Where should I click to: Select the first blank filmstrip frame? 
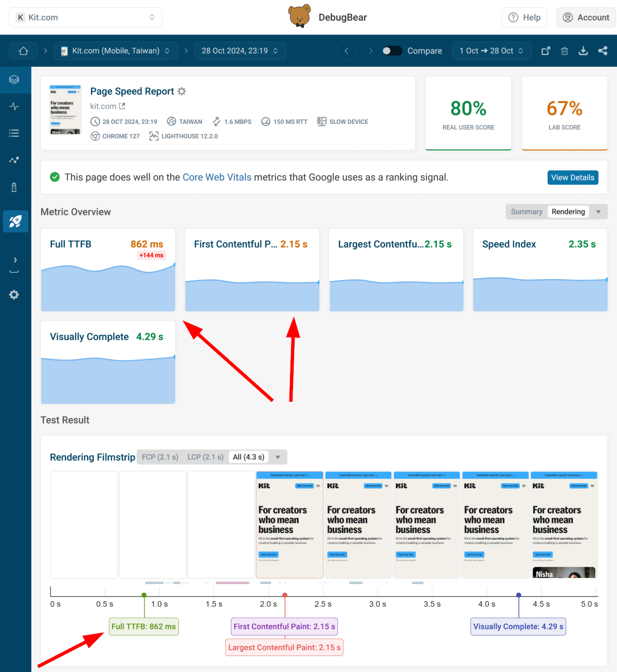84,525
